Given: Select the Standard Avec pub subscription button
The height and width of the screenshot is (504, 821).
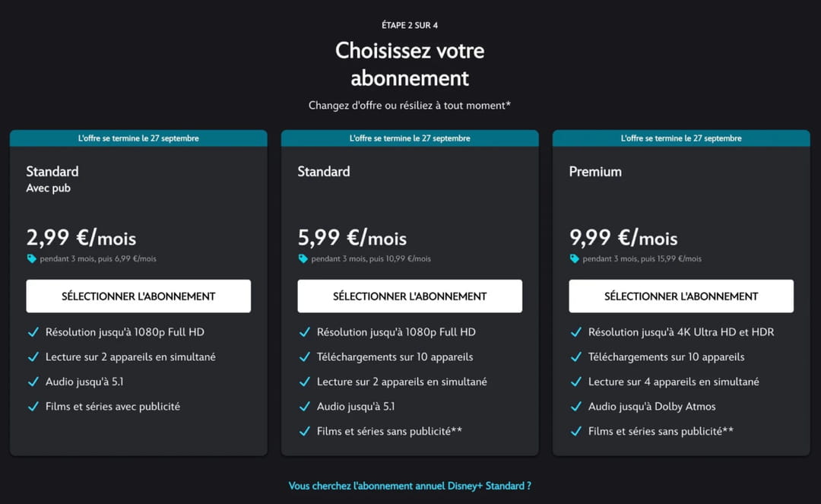Looking at the screenshot, I should [x=138, y=296].
